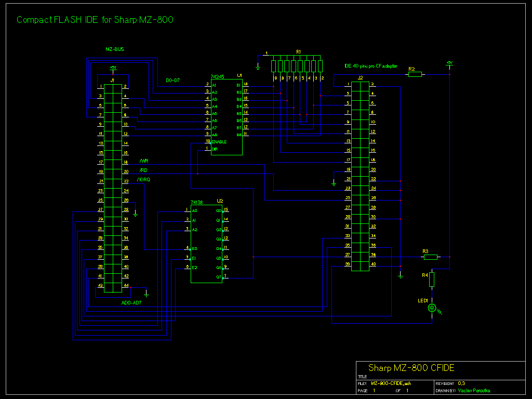Select the '/IORQ' signal label
Screen dimensions: 532x399
[143, 179]
